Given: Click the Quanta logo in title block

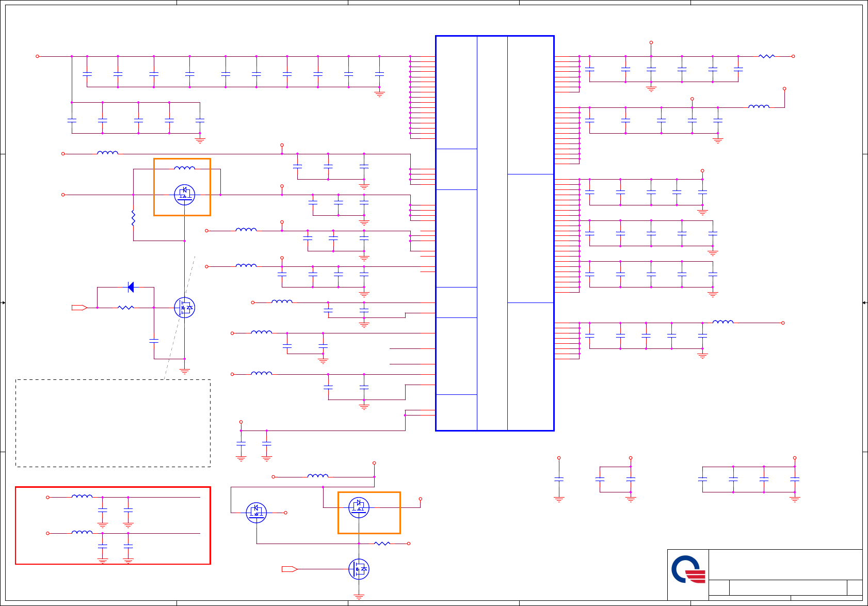Looking at the screenshot, I should point(688,569).
